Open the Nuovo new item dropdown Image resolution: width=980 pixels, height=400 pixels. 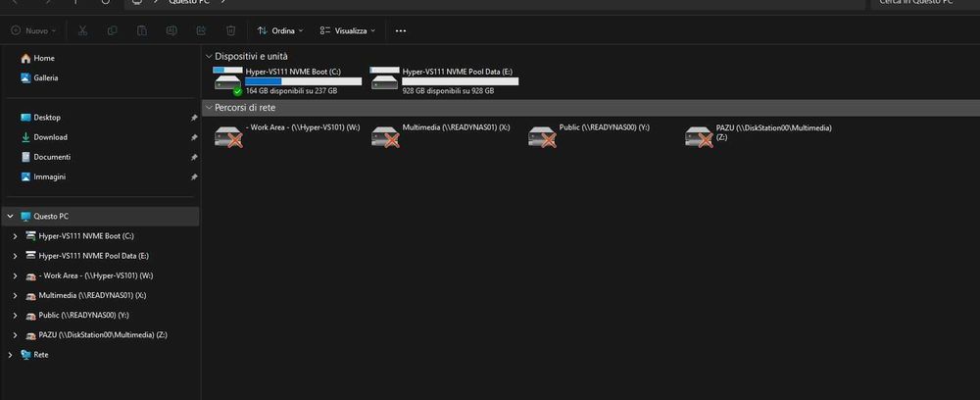[33, 30]
